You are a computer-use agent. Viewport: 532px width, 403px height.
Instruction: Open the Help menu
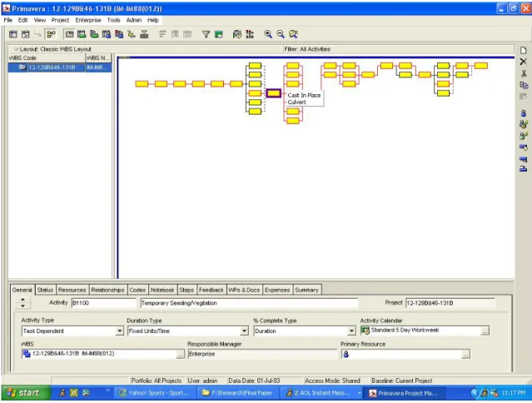point(153,20)
